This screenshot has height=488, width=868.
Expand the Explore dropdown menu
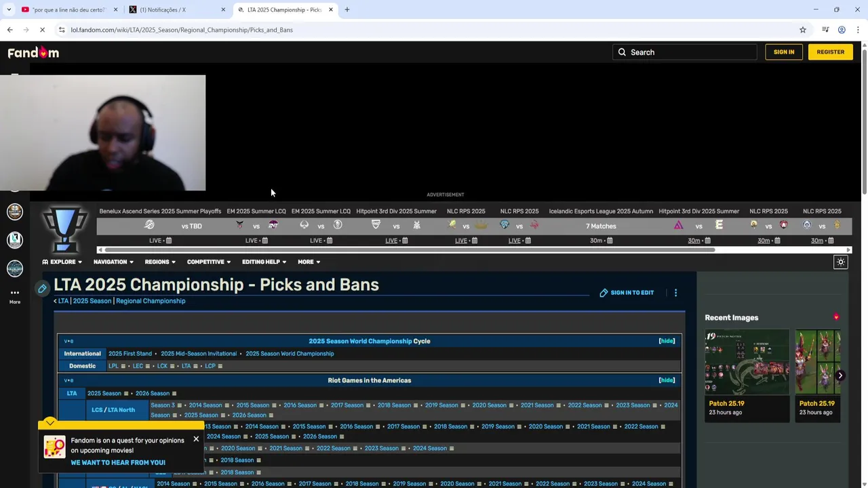(x=62, y=262)
